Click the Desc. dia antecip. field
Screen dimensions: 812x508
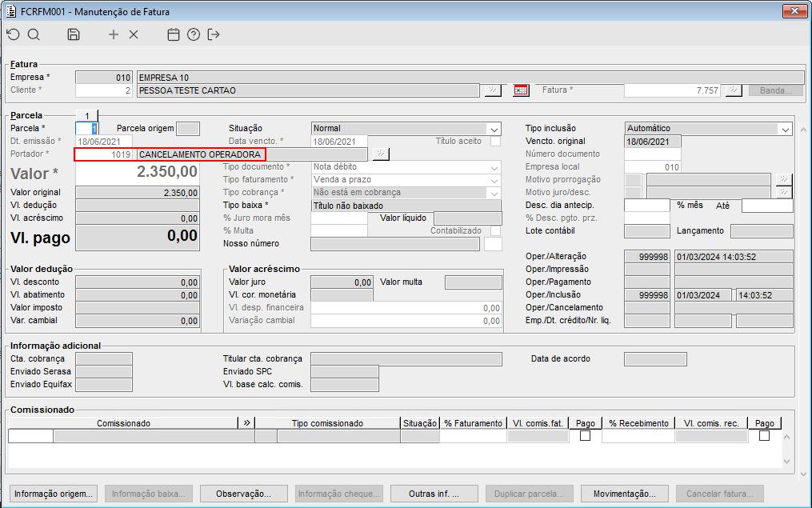[x=647, y=205]
